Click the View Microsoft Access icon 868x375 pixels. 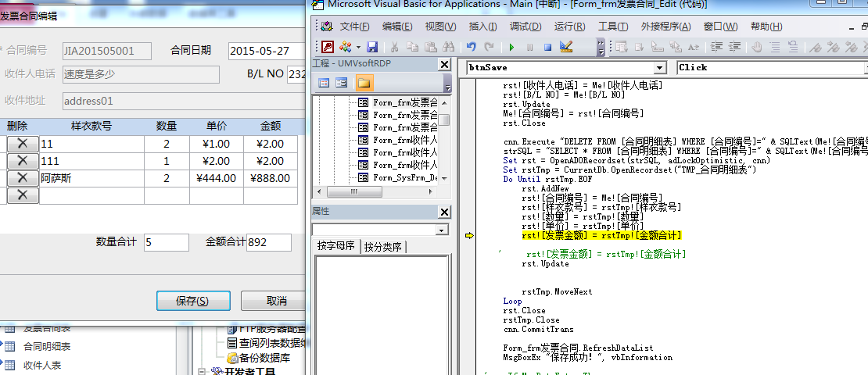pos(327,48)
